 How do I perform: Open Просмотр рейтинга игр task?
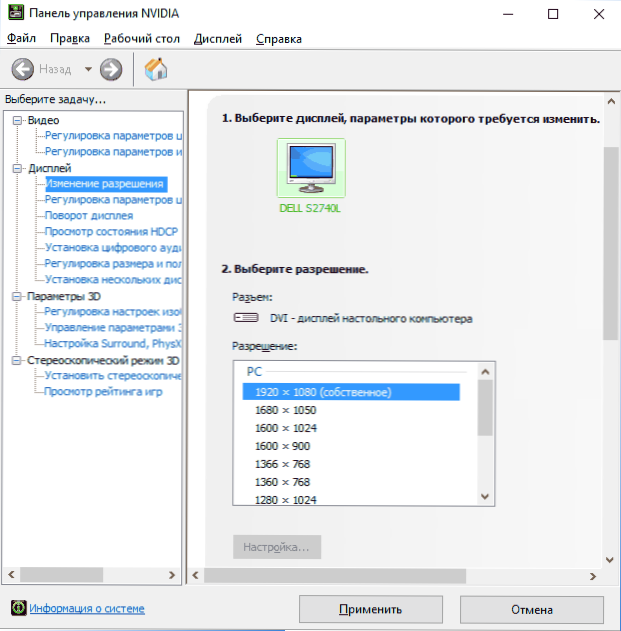(103, 392)
